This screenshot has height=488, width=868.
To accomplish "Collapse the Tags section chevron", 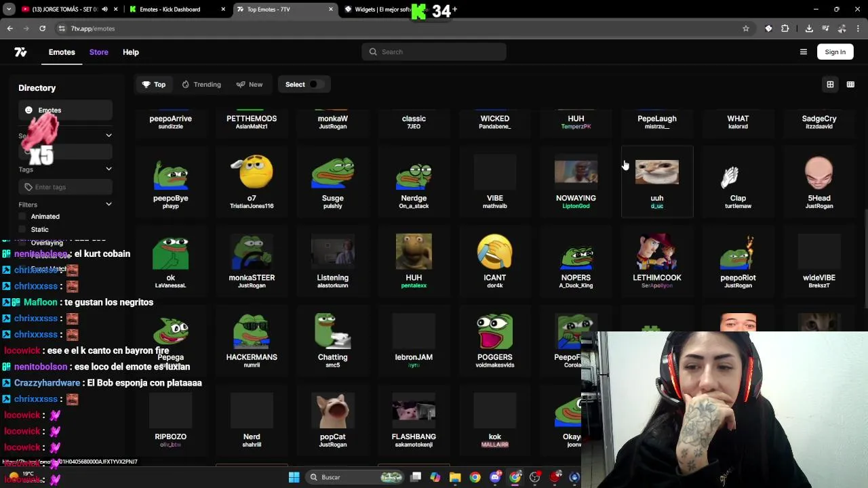I will [x=108, y=169].
